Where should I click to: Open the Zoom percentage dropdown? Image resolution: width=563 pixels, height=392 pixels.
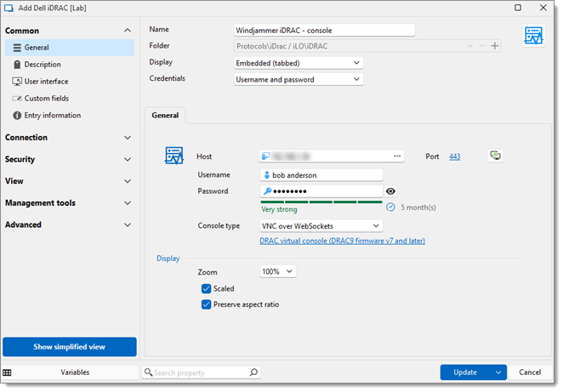coord(278,271)
